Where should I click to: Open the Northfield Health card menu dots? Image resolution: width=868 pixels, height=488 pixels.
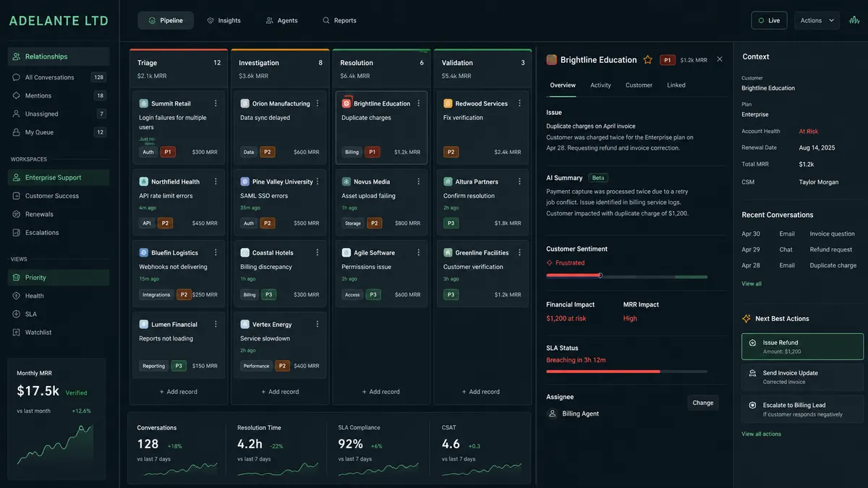[216, 181]
